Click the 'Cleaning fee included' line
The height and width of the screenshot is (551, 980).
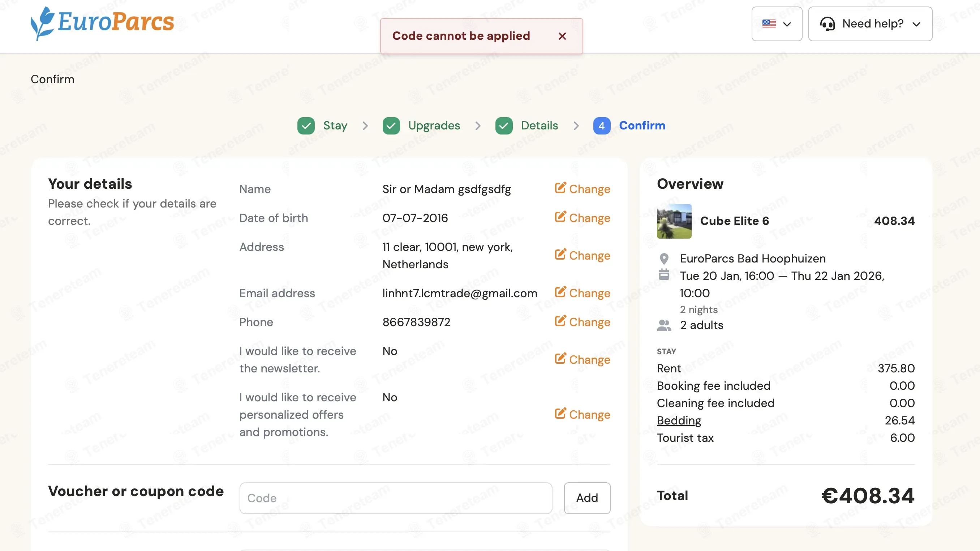[715, 403]
